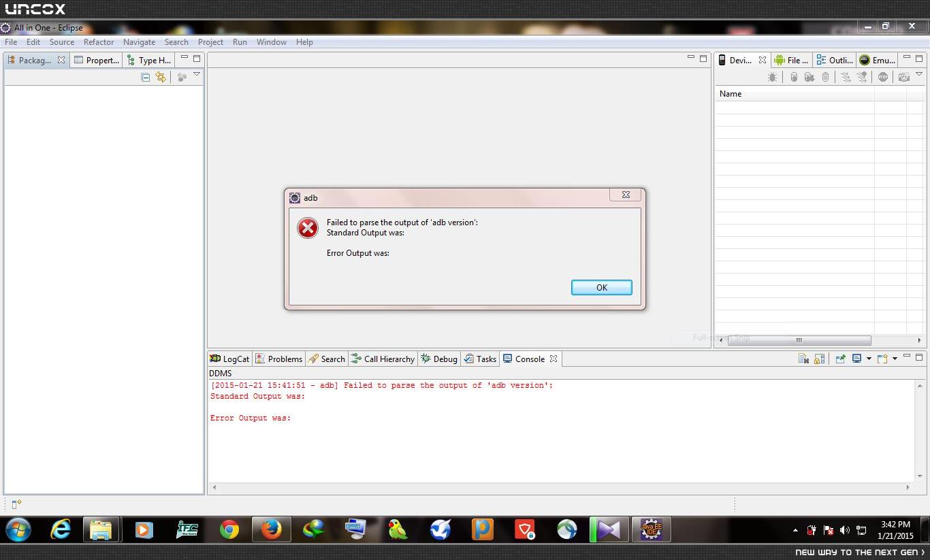Click the Screen Capture camera icon
This screenshot has width=930, height=560.
tap(904, 78)
